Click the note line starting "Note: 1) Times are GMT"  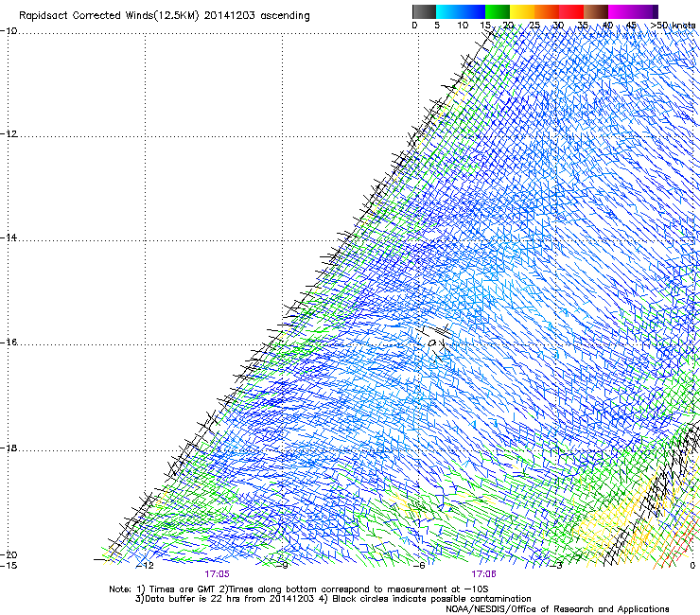(299, 589)
